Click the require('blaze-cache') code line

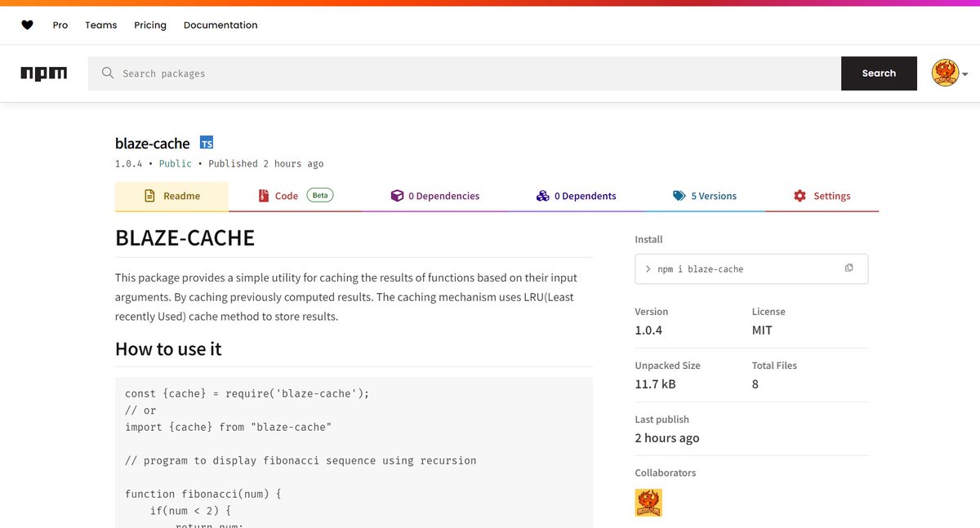(247, 393)
